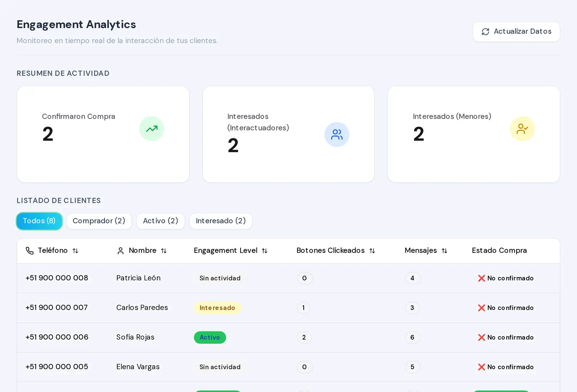Click red X icon in Patricia León row

coord(481,278)
